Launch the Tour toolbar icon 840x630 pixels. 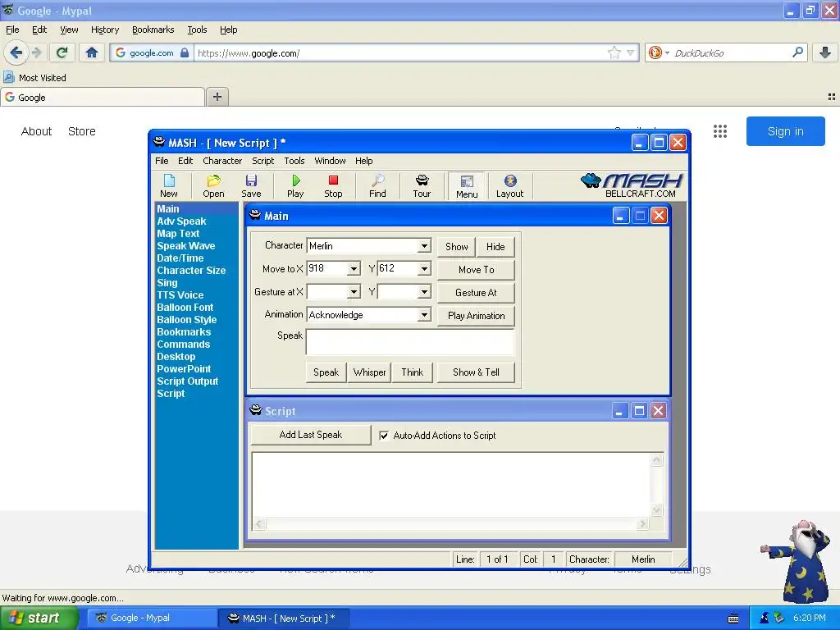tap(422, 186)
